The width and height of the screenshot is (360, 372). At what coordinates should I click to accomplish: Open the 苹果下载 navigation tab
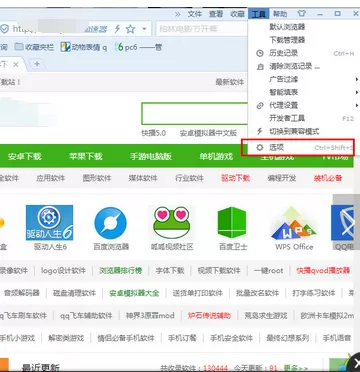click(x=86, y=156)
